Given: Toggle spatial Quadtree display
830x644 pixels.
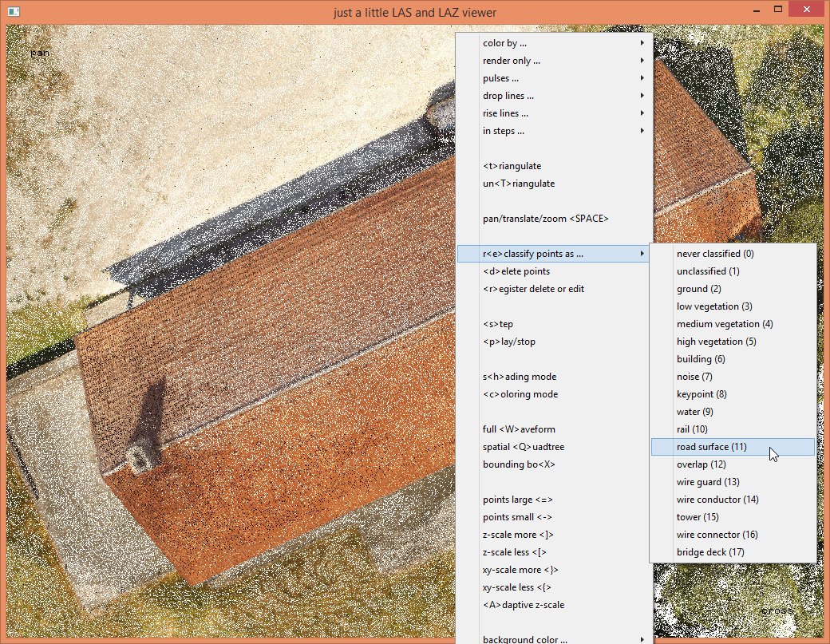Looking at the screenshot, I should 523,447.
